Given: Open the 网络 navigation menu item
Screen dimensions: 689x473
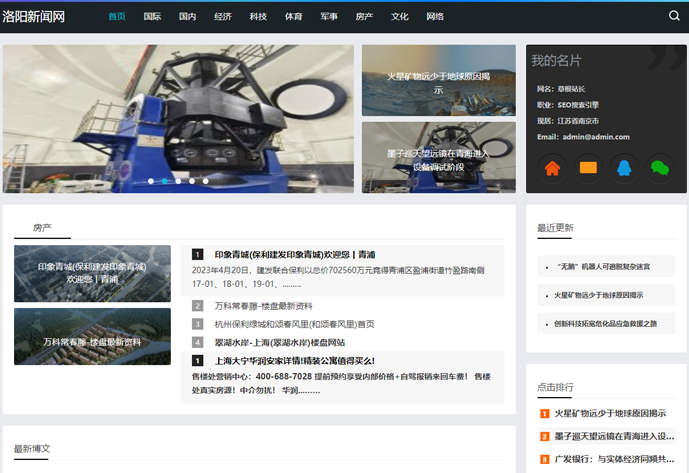Looking at the screenshot, I should coord(435,17).
